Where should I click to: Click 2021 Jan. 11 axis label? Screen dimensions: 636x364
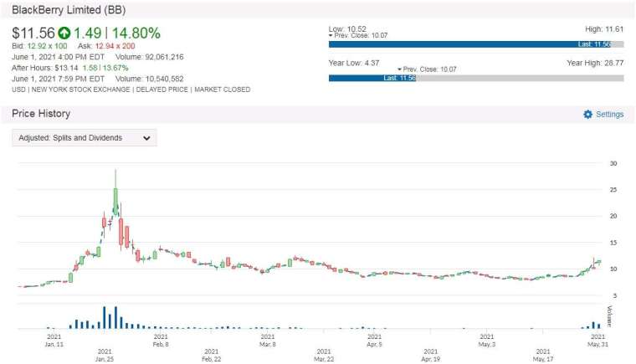coord(54,341)
